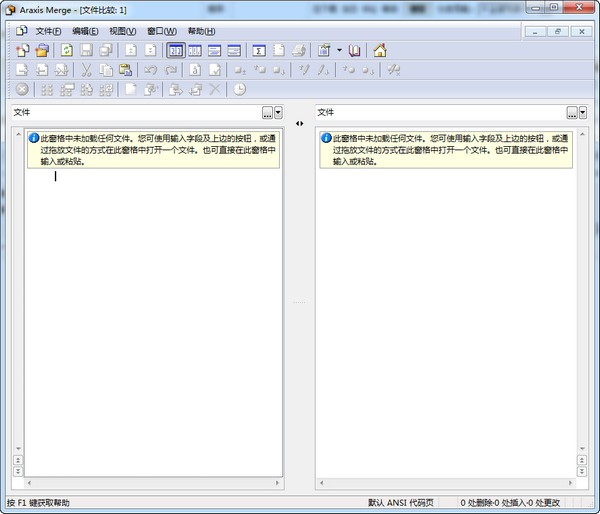Screen dimensions: 600x514
Task: Restore the inner document window
Action: click(558, 32)
